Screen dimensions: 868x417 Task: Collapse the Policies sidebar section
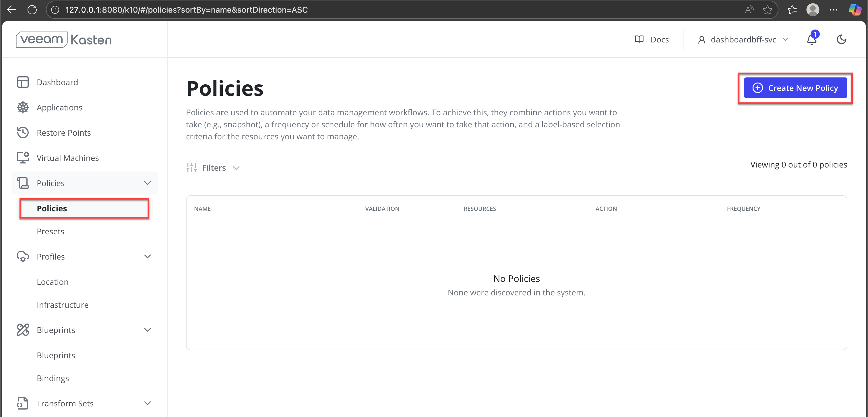point(147,183)
